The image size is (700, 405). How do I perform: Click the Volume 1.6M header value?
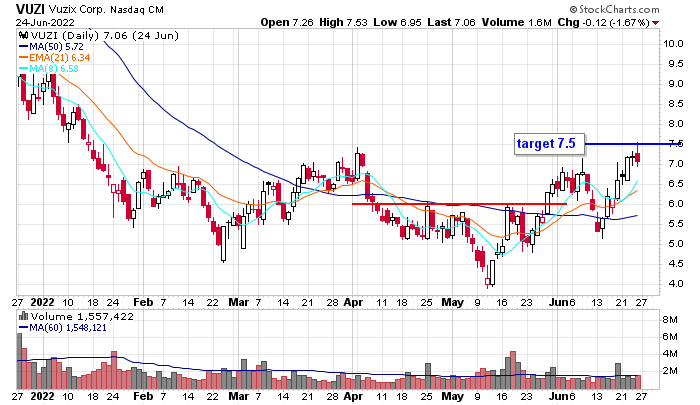coord(517,22)
